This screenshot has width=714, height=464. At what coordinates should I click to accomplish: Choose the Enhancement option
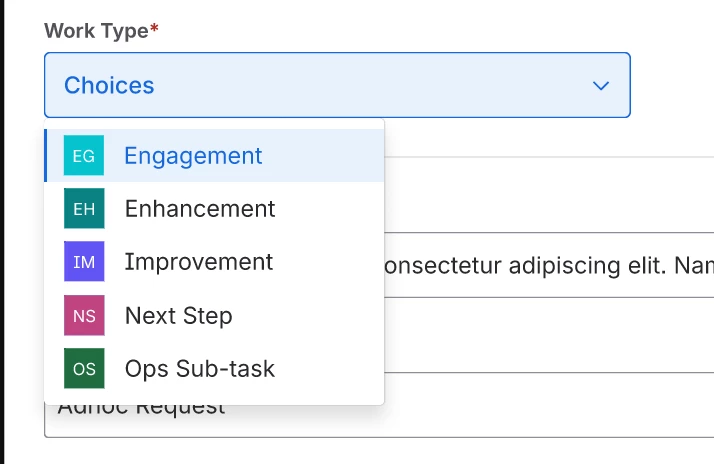coord(200,209)
